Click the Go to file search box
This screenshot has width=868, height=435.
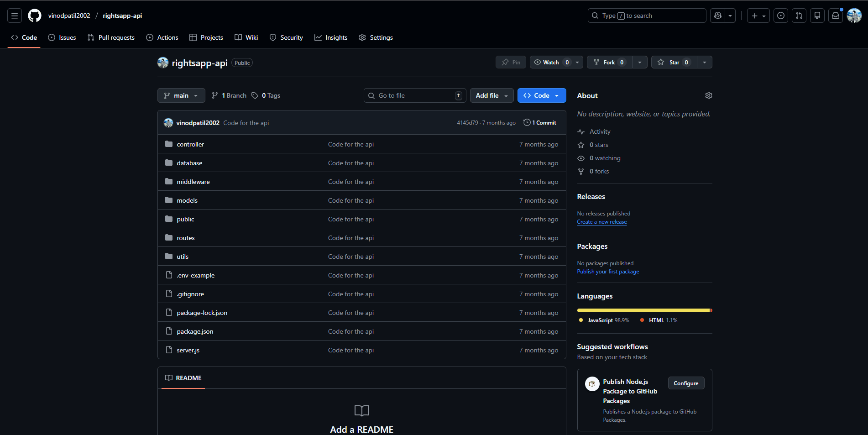tap(414, 95)
